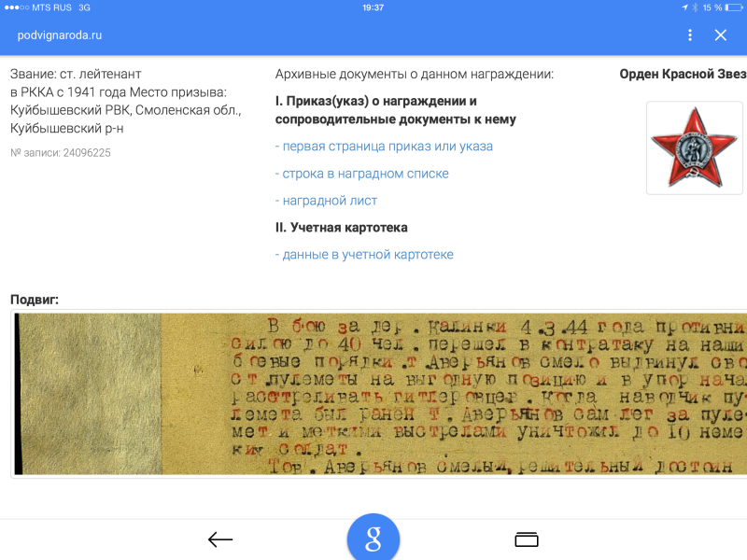Select '№ записи: 24096225' text
The image size is (747, 560).
click(61, 153)
